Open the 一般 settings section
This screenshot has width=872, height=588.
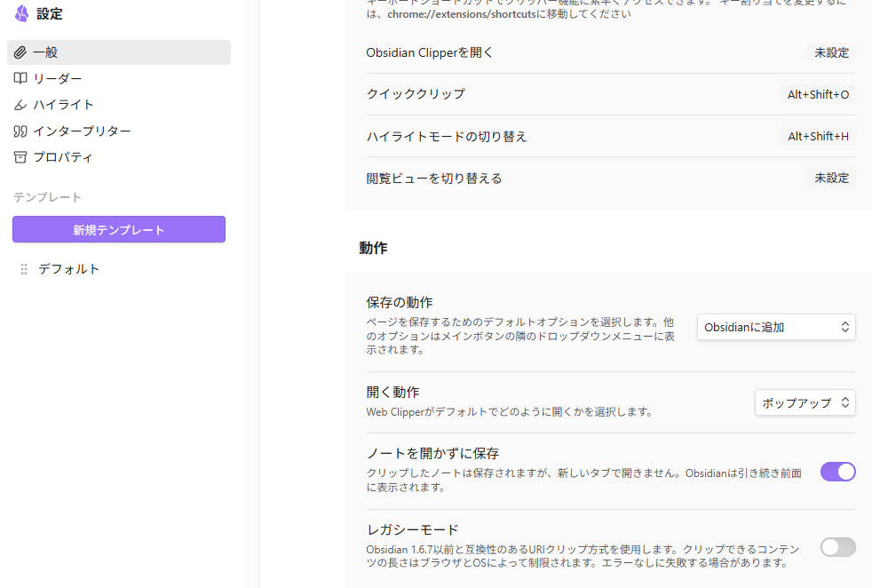click(119, 52)
